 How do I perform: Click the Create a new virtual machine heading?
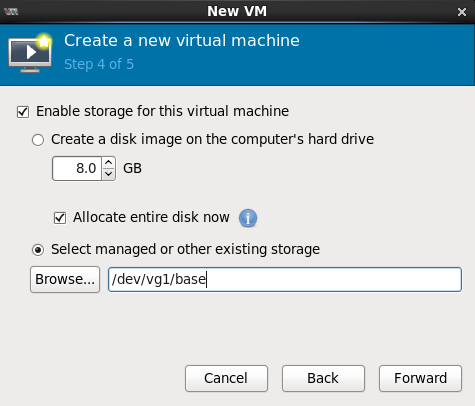coord(182,41)
